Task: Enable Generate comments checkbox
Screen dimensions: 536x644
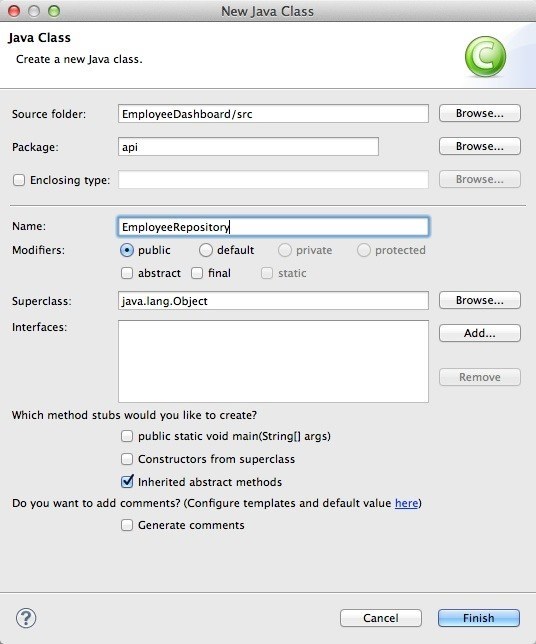Action: [x=127, y=525]
